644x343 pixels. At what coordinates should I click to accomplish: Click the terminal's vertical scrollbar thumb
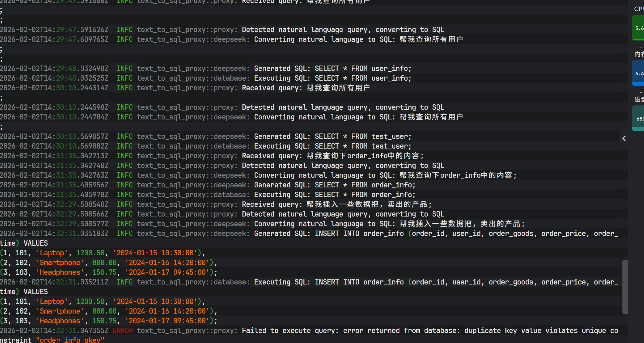click(x=625, y=287)
